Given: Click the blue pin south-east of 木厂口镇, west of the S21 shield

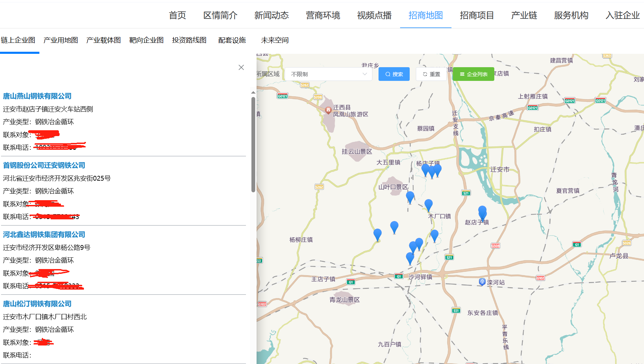Looking at the screenshot, I should (434, 235).
